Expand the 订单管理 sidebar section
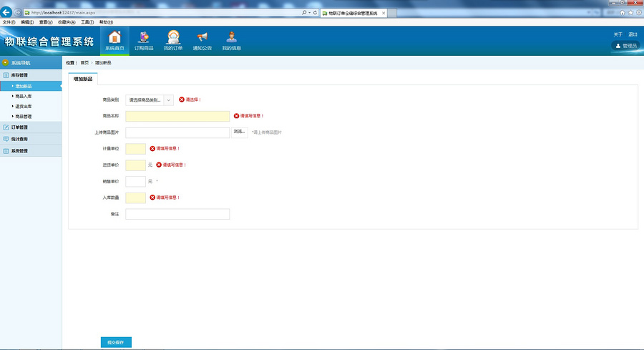This screenshot has width=644, height=350. pos(20,127)
